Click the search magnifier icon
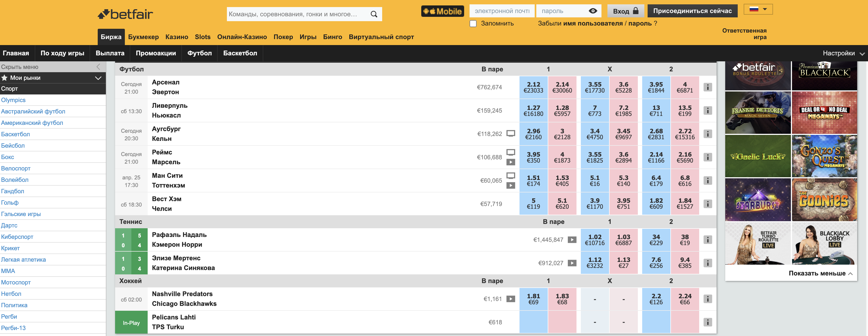Viewport: 868px width, 336px height. 374,14
